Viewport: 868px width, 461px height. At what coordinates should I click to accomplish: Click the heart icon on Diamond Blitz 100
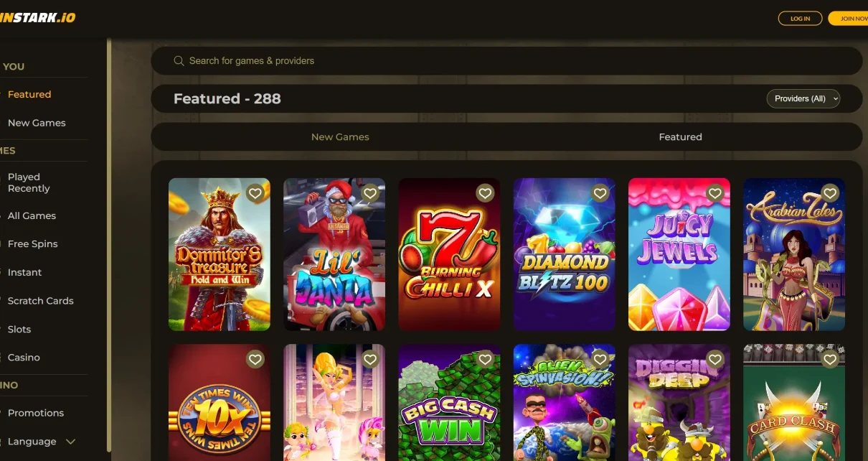tap(600, 193)
